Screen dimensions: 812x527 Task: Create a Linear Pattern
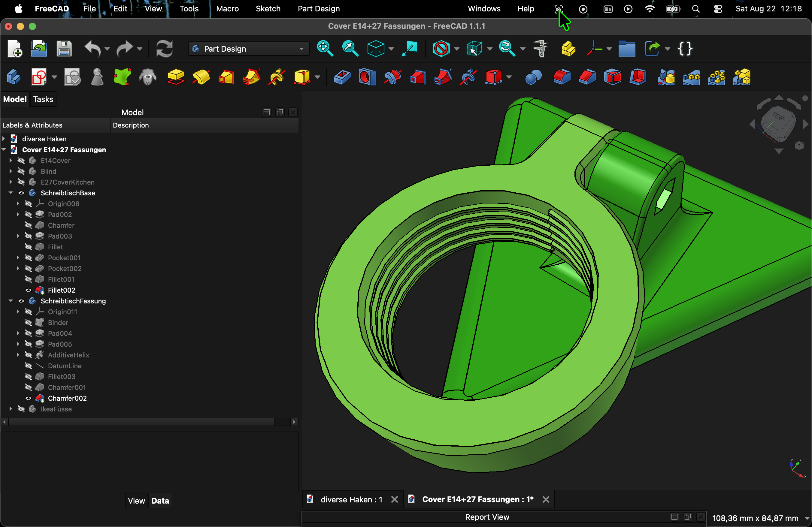[x=691, y=77]
